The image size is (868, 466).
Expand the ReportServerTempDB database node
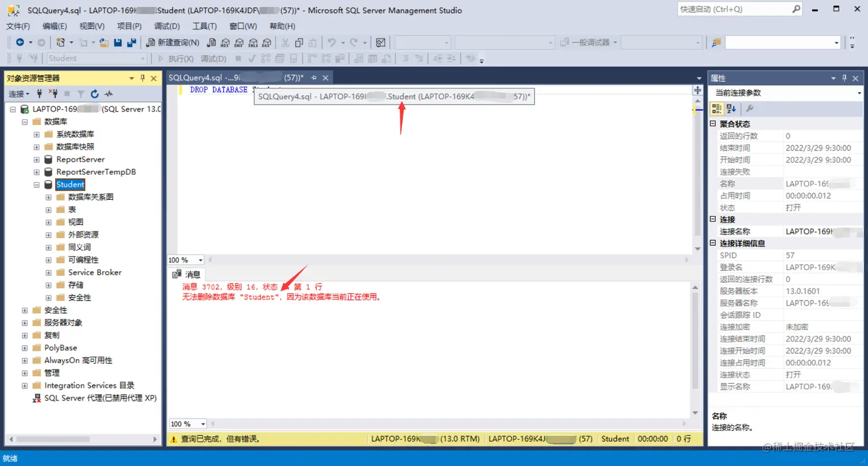point(37,172)
